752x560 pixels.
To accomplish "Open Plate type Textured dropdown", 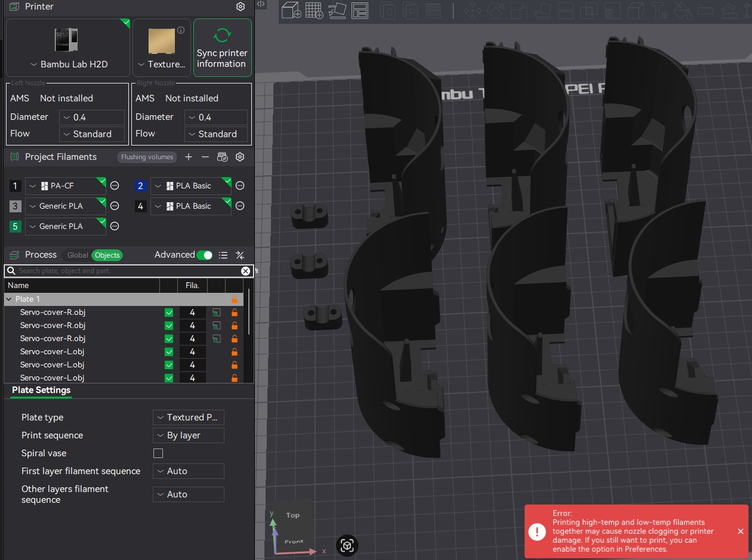I will point(189,417).
